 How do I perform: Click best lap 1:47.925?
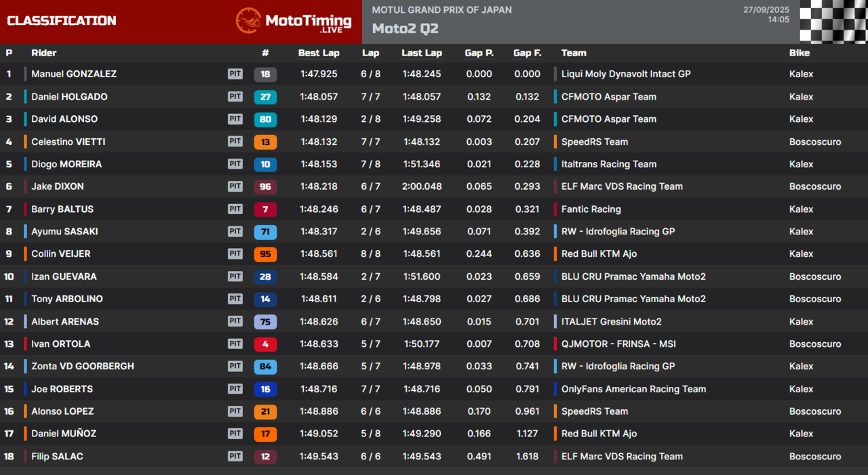click(319, 74)
